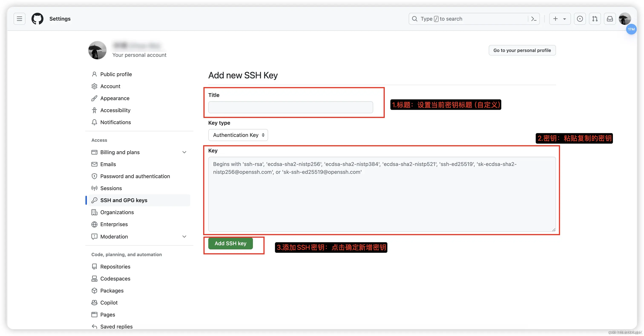The image size is (644, 336).
Task: Click the plus Create new icon
Action: pyautogui.click(x=555, y=19)
